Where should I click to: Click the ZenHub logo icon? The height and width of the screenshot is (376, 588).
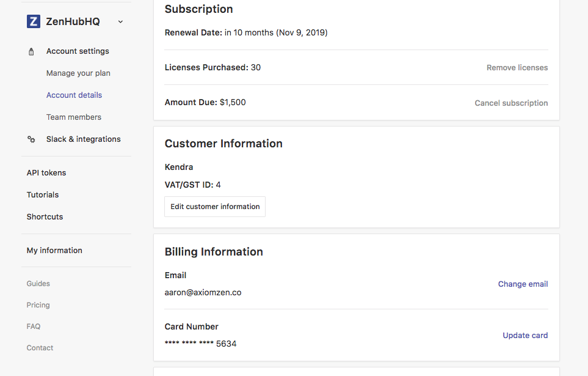tap(34, 21)
